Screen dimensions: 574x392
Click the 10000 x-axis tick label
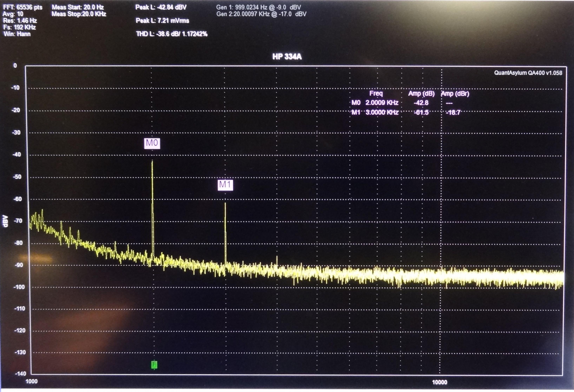[x=440, y=382]
